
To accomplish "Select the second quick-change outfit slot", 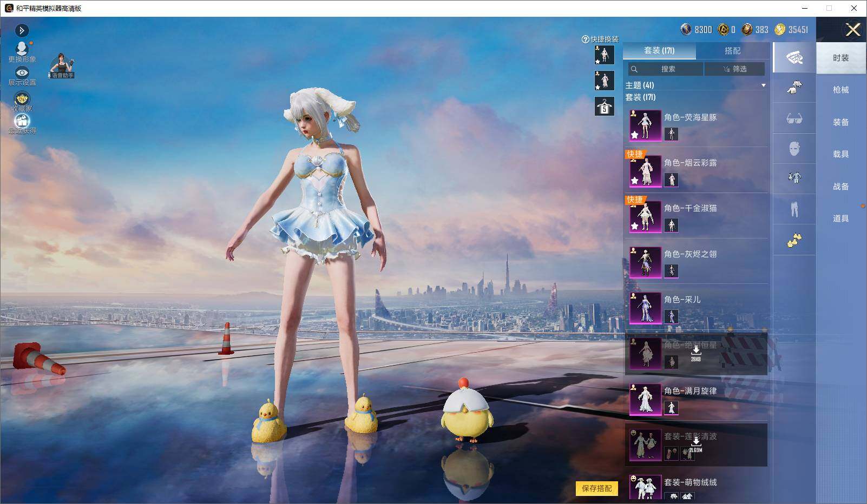I will point(604,81).
